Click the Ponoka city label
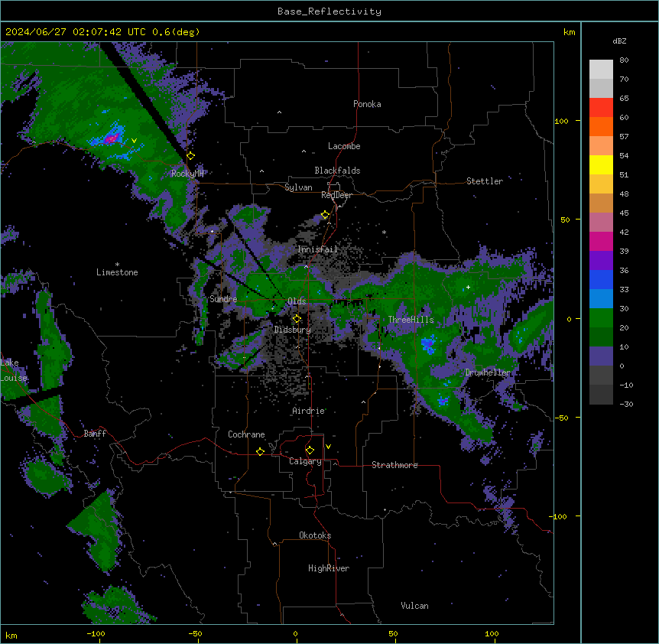659x644 pixels. coord(367,104)
